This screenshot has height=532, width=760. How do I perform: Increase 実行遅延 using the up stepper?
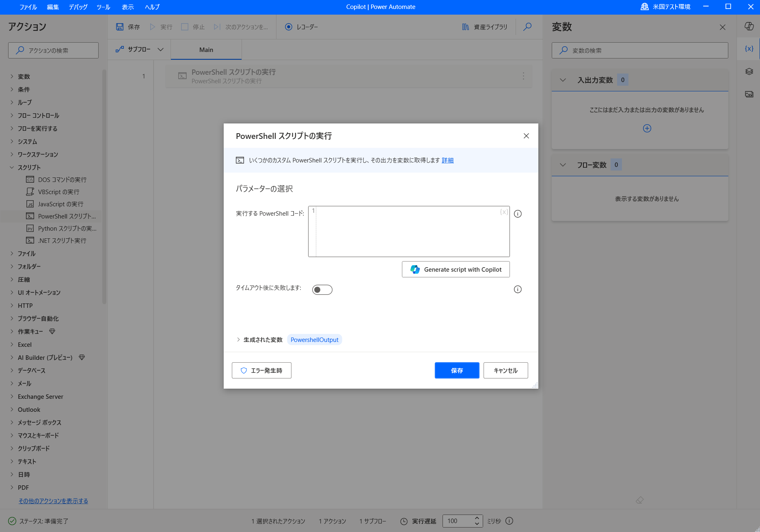coord(477,518)
